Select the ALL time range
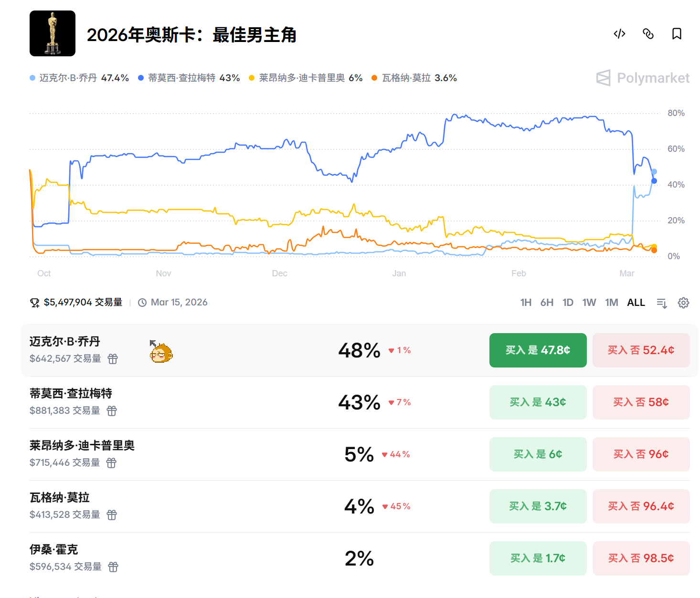This screenshot has height=598, width=700. [636, 303]
